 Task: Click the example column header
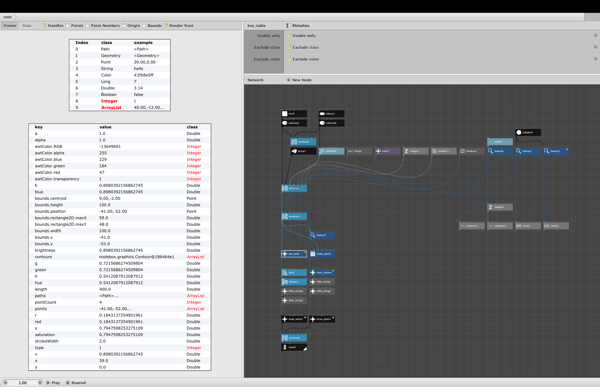pyautogui.click(x=143, y=42)
